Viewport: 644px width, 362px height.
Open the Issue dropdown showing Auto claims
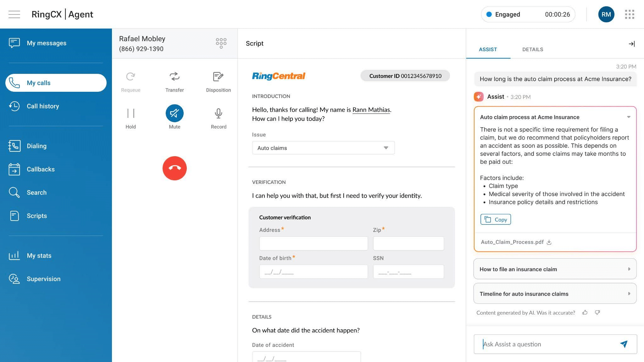pos(323,148)
